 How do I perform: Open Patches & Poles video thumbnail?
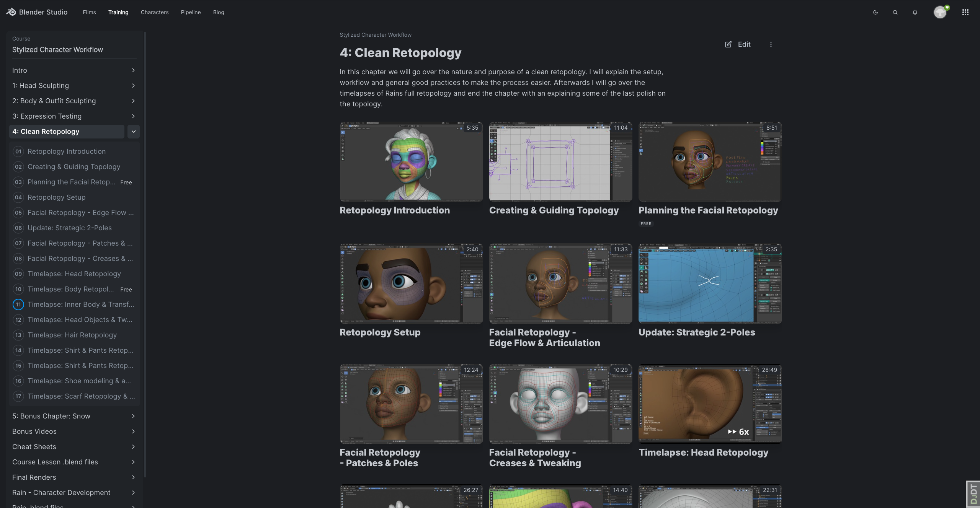click(411, 404)
